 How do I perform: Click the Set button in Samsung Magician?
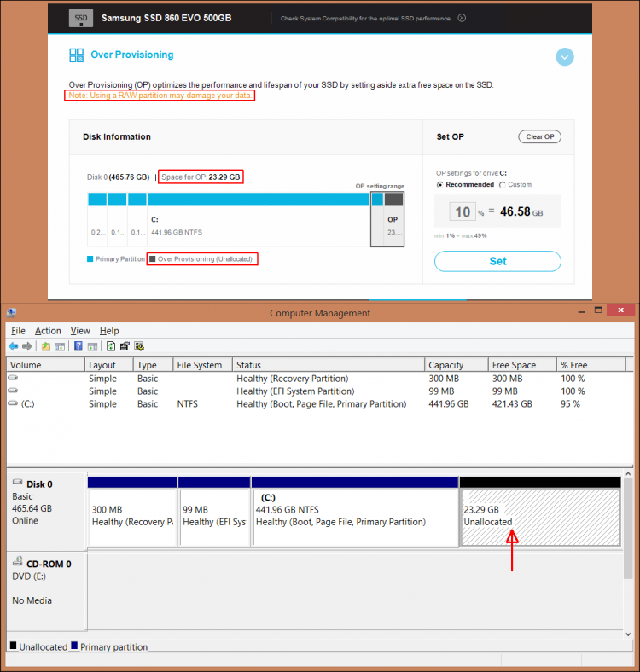pyautogui.click(x=497, y=261)
